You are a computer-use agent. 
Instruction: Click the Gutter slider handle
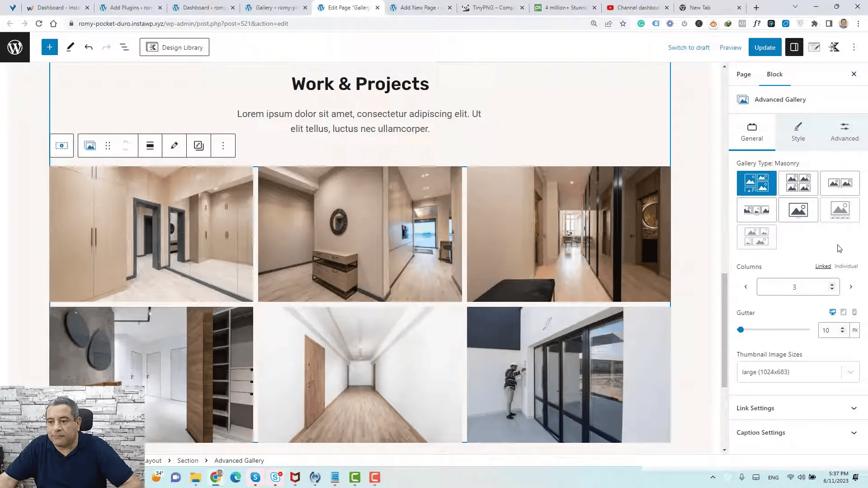741,330
